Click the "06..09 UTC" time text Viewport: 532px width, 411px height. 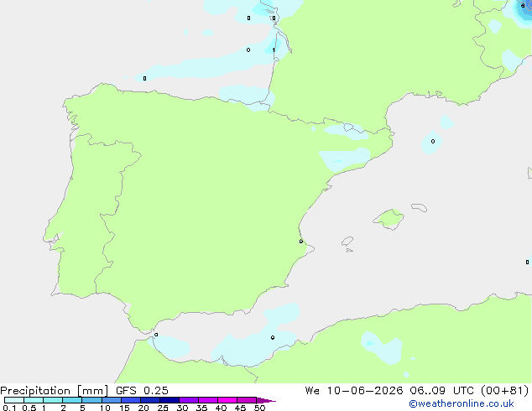(x=443, y=391)
